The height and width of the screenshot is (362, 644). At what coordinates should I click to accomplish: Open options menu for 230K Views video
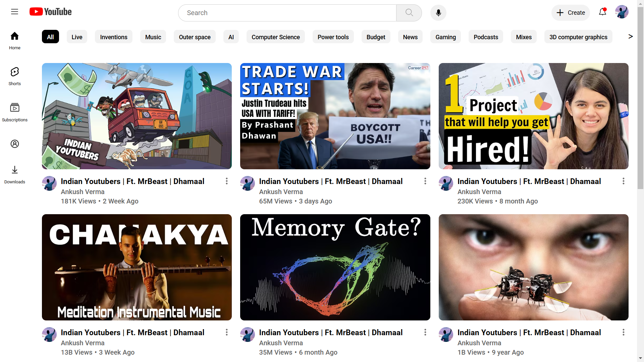[x=623, y=181]
